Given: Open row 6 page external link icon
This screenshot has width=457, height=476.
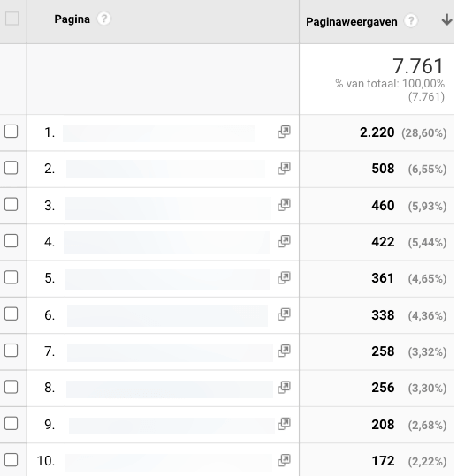Looking at the screenshot, I should pos(284,314).
